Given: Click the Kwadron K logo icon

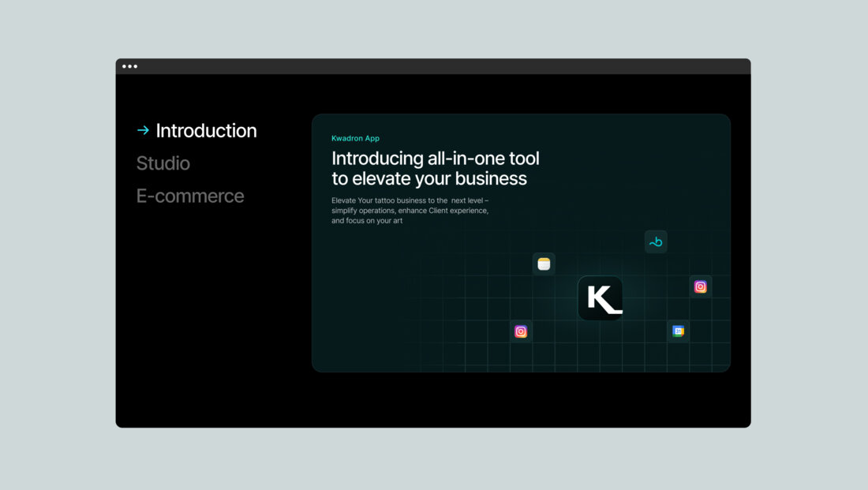Looking at the screenshot, I should coord(600,298).
